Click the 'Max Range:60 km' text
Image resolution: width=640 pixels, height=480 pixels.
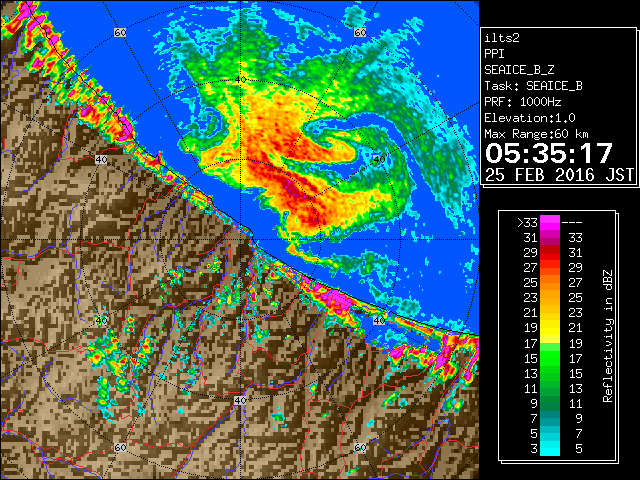point(536,134)
